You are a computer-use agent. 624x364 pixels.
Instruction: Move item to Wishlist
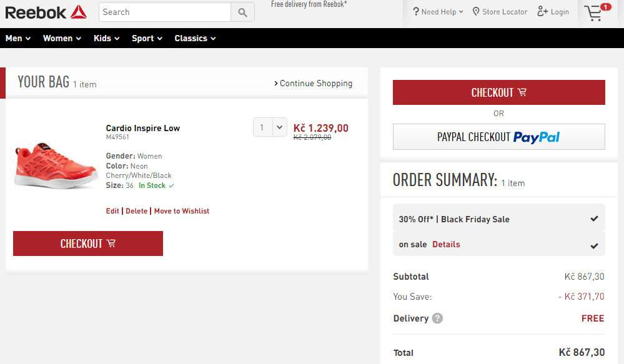pyautogui.click(x=182, y=211)
